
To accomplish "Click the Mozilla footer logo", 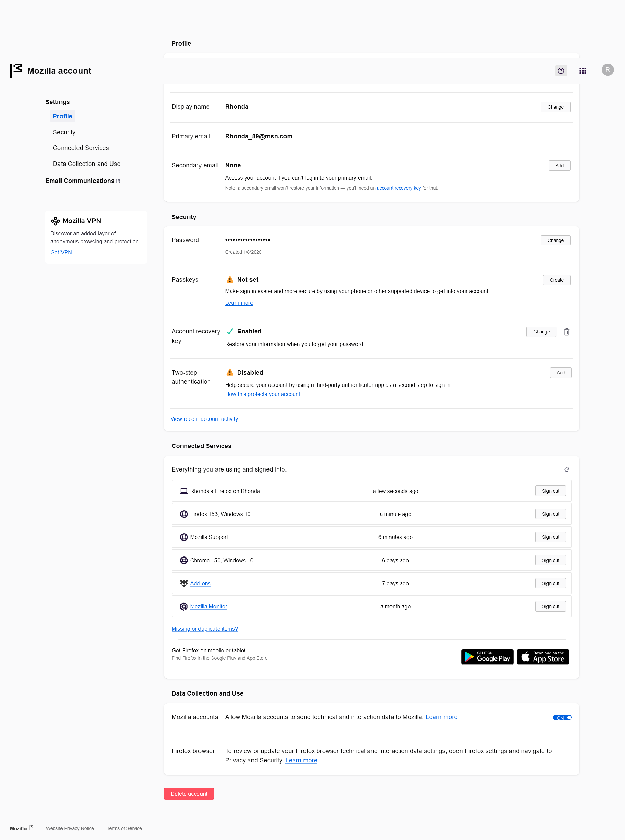I will point(21,828).
